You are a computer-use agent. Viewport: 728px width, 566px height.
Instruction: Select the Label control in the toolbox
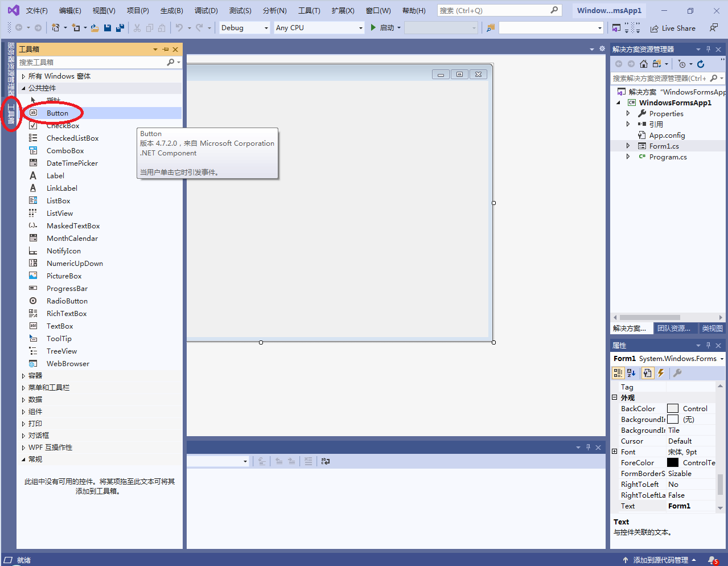(x=55, y=176)
